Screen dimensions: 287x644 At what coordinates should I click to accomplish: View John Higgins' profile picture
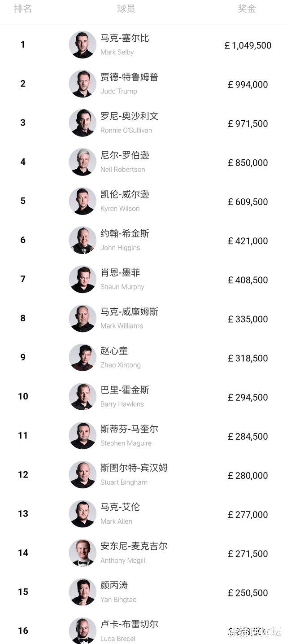(x=83, y=240)
